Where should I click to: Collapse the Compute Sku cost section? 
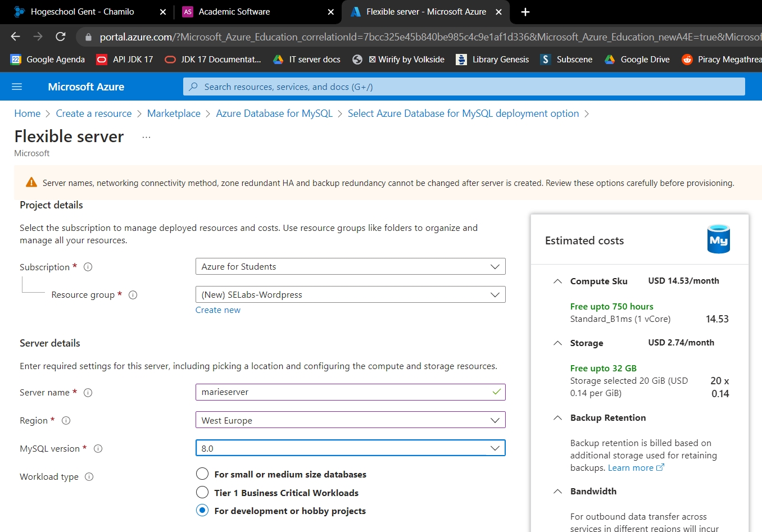557,281
